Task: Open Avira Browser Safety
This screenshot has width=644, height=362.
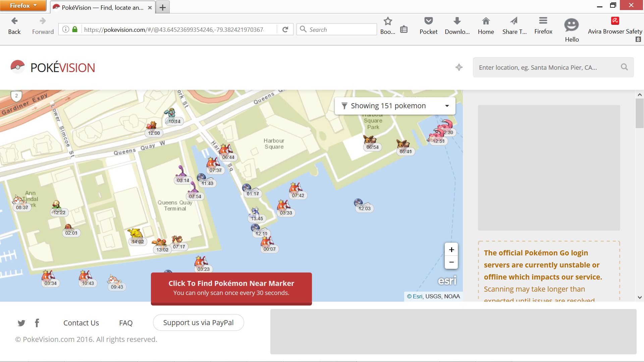Action: pyautogui.click(x=615, y=21)
